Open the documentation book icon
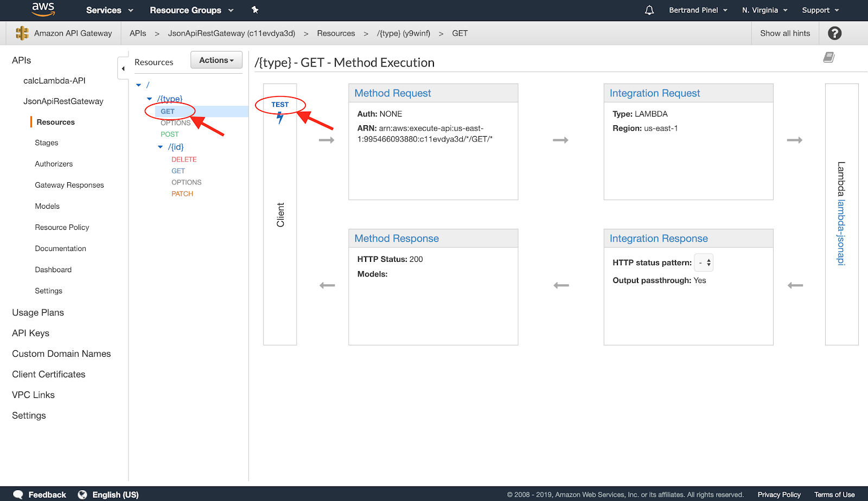This screenshot has width=868, height=501. [x=828, y=57]
